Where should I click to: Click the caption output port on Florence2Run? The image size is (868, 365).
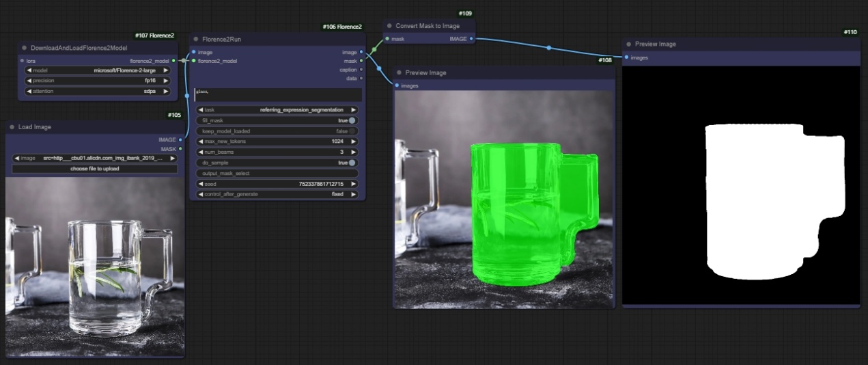(361, 70)
